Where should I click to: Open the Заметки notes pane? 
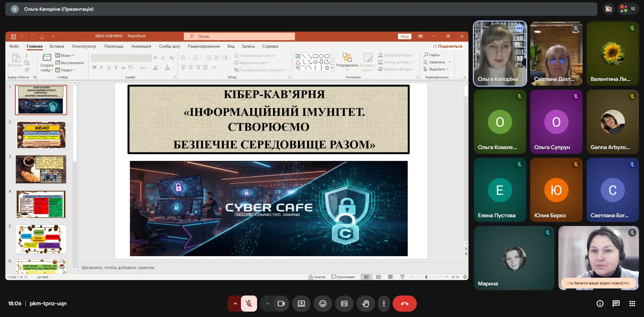click(317, 277)
